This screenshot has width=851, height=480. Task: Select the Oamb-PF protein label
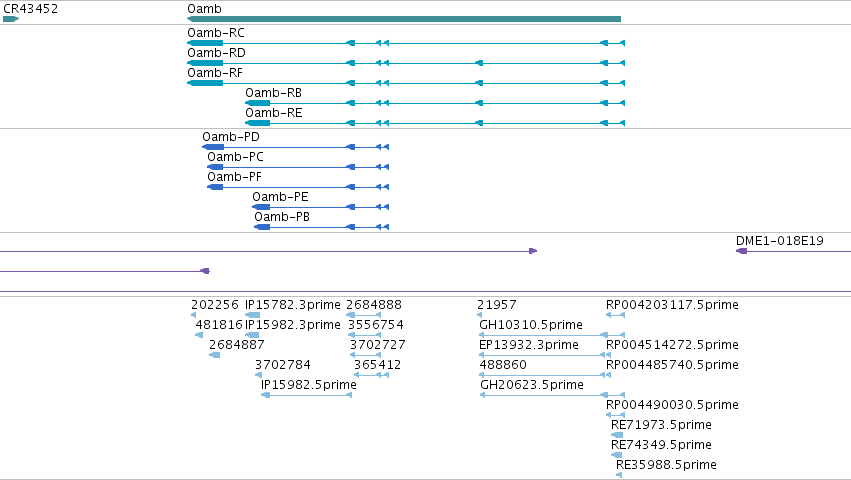[x=234, y=177]
